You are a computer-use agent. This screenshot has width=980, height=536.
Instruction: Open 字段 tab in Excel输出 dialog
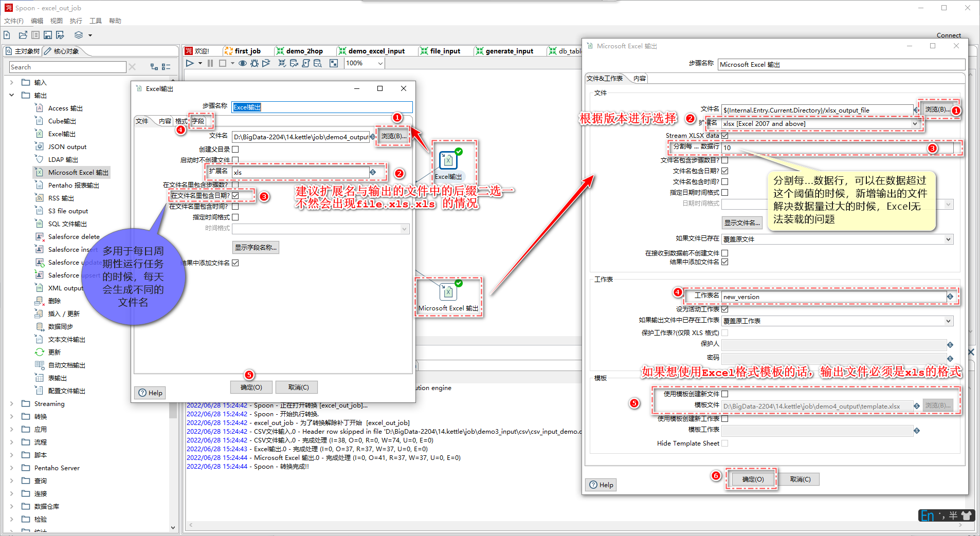tap(198, 121)
